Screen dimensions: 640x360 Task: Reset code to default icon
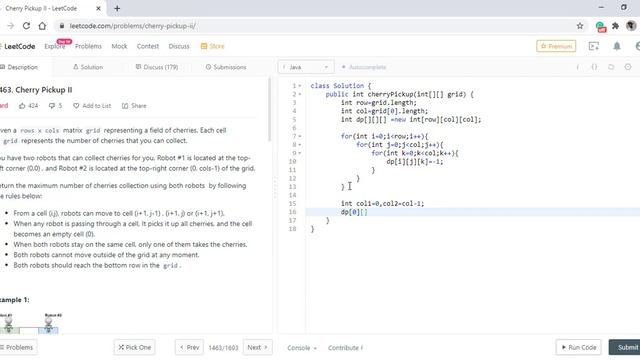[x=611, y=67]
